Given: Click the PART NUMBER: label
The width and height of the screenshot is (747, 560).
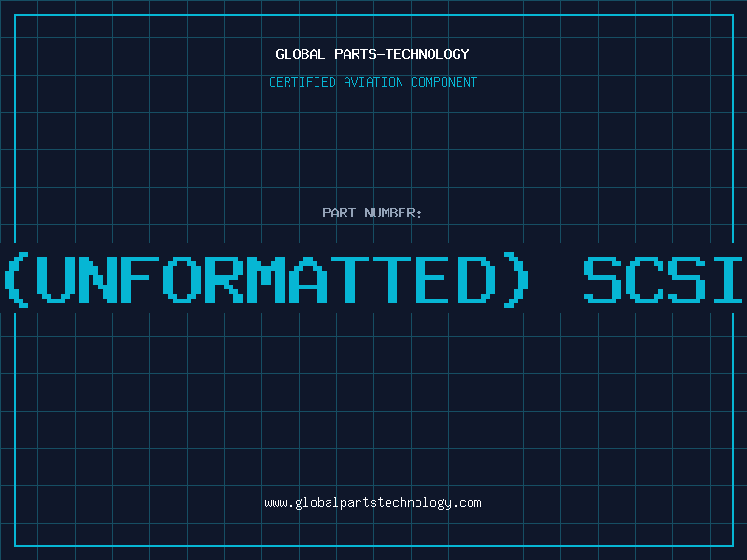Looking at the screenshot, I should click(x=373, y=213).
